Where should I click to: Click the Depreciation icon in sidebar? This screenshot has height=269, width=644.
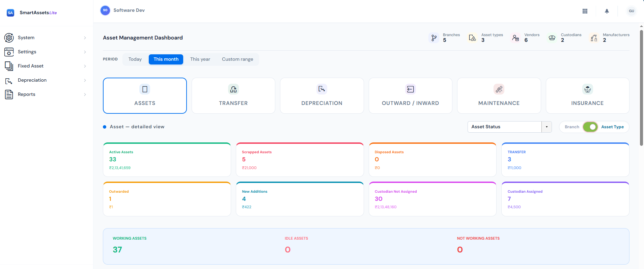coord(9,81)
